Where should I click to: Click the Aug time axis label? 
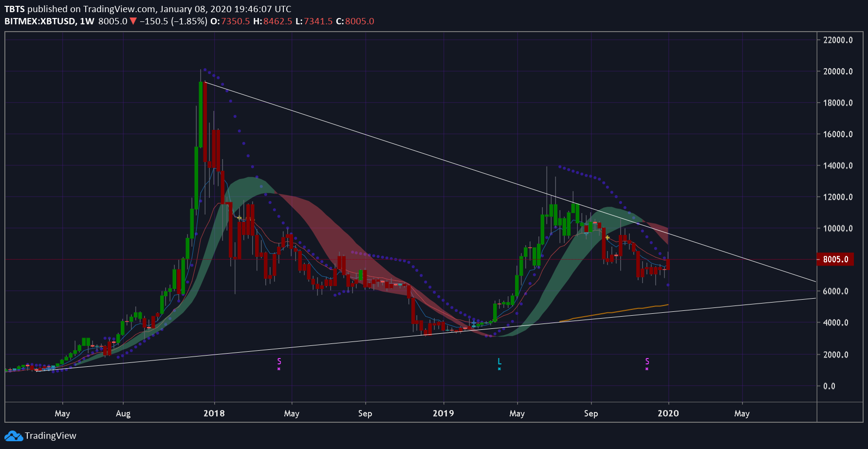(123, 414)
